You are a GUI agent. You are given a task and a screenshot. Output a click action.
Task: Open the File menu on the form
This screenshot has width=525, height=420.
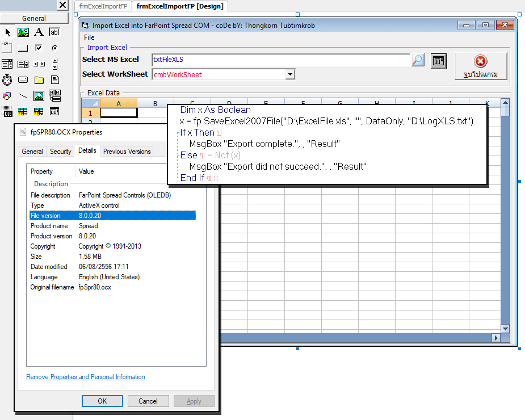(x=89, y=37)
